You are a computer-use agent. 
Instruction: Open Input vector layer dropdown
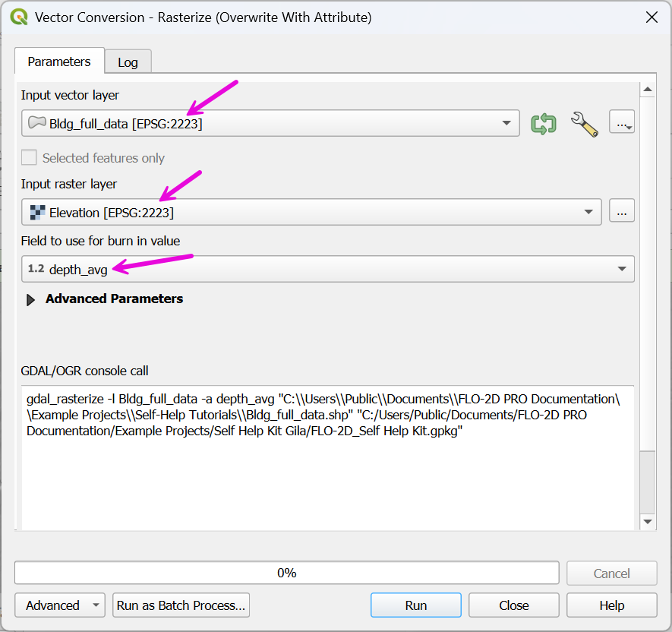point(506,123)
